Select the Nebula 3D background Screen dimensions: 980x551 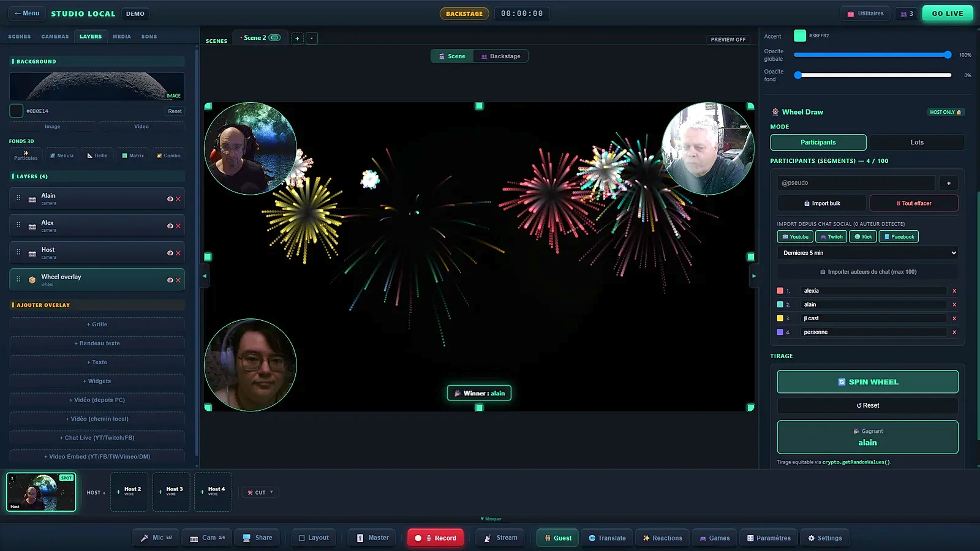tap(62, 156)
